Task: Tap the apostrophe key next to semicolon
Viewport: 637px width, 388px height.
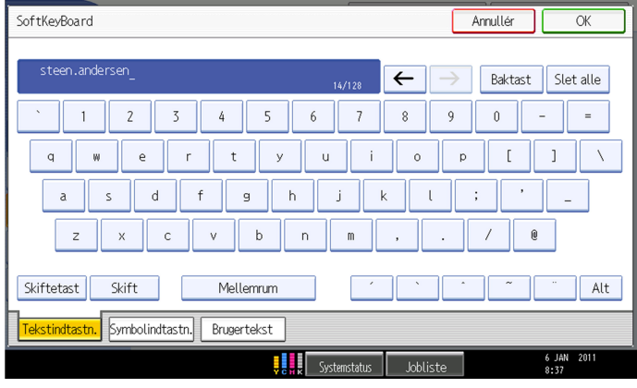Action: click(522, 195)
